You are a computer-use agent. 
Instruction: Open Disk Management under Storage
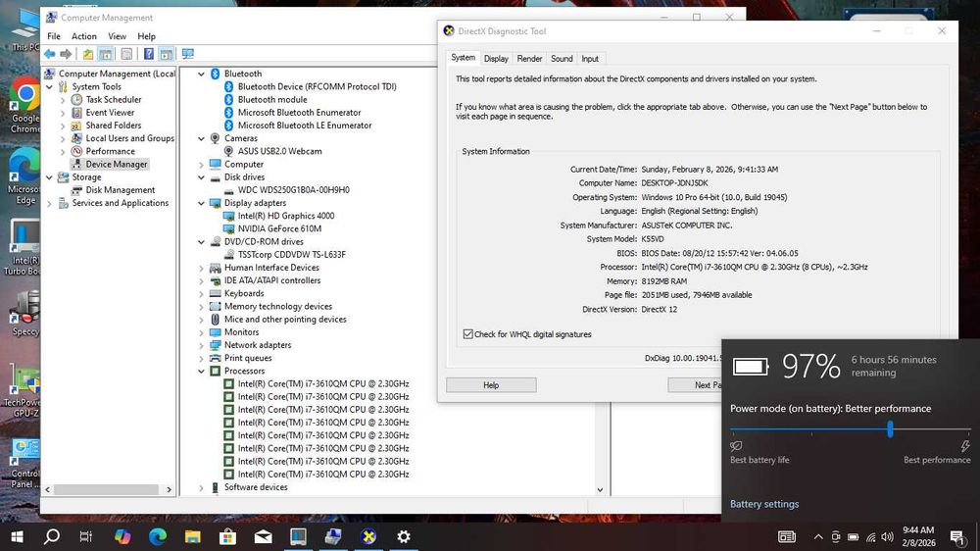120,190
